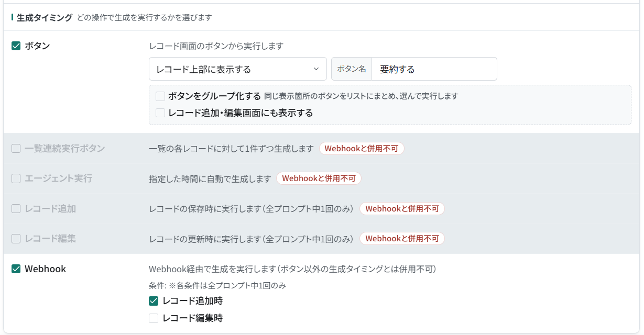644x335 pixels.
Task: Open the レコード上部に表示する dropdown
Action: (x=238, y=69)
